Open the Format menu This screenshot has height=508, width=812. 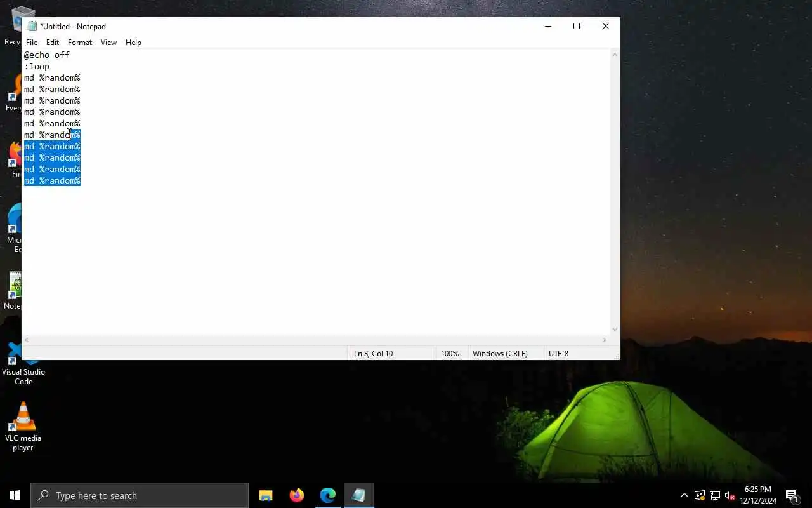pos(80,43)
